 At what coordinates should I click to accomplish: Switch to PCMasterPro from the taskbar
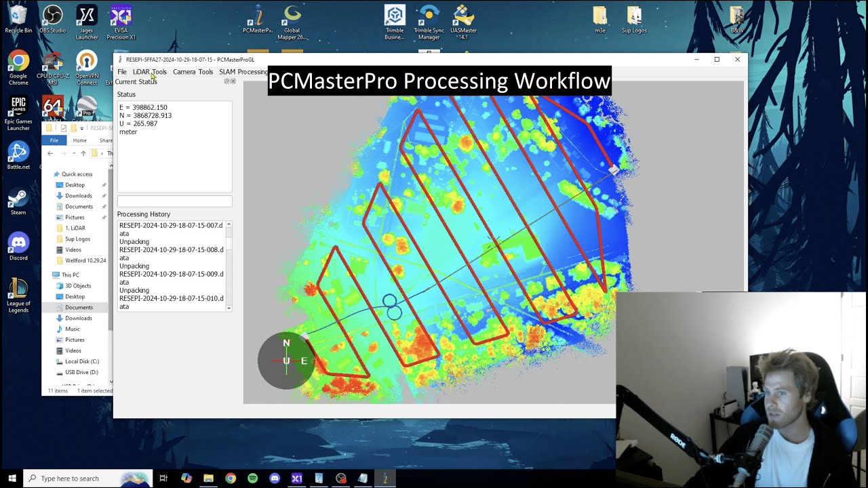[x=384, y=479]
